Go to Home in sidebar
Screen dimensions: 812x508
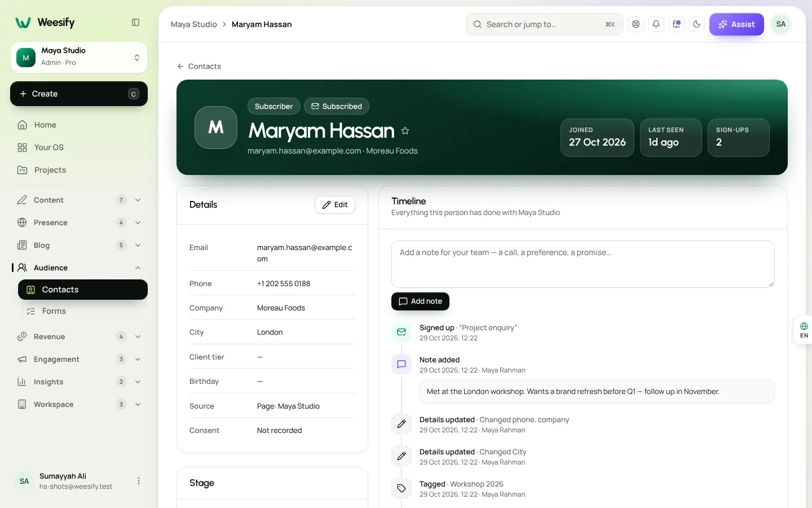(79, 125)
